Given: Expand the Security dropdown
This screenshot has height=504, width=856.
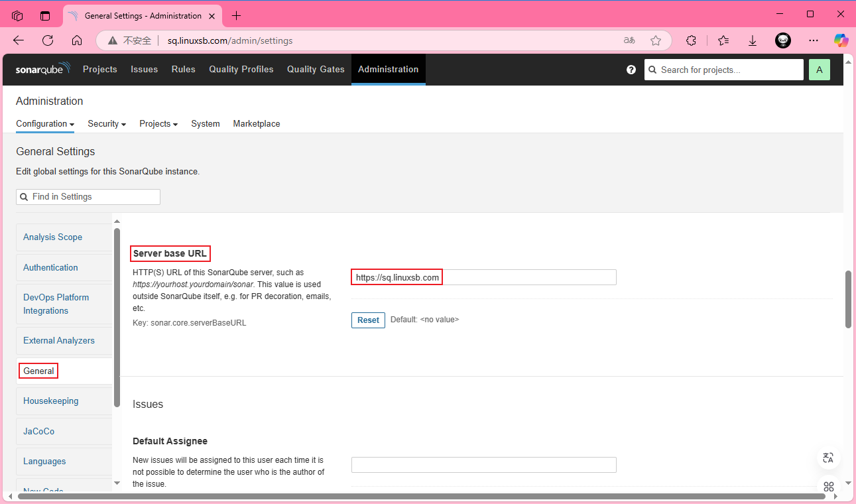Looking at the screenshot, I should pos(107,124).
